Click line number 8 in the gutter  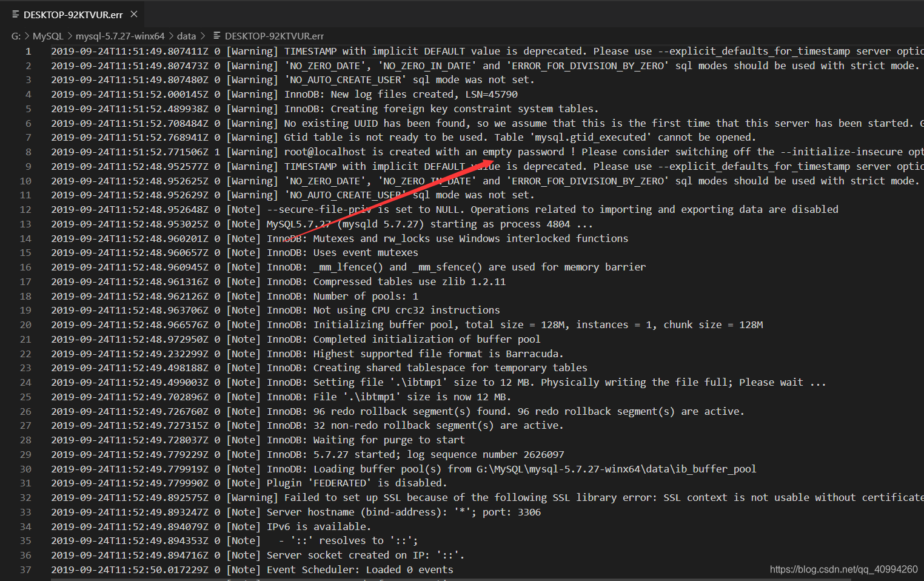[x=28, y=152]
